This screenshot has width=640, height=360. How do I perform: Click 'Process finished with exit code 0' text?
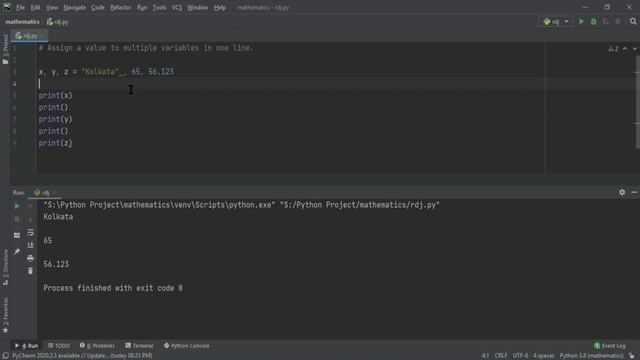click(x=113, y=288)
